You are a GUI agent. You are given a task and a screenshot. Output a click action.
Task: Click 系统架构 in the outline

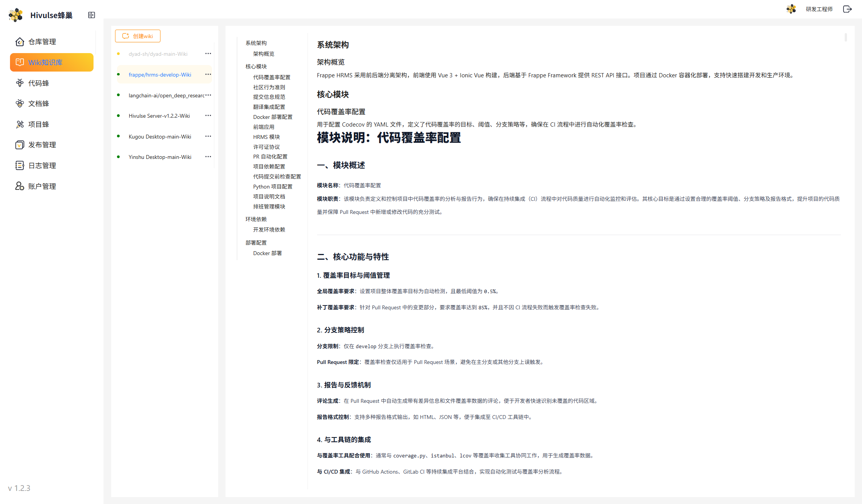coord(256,43)
